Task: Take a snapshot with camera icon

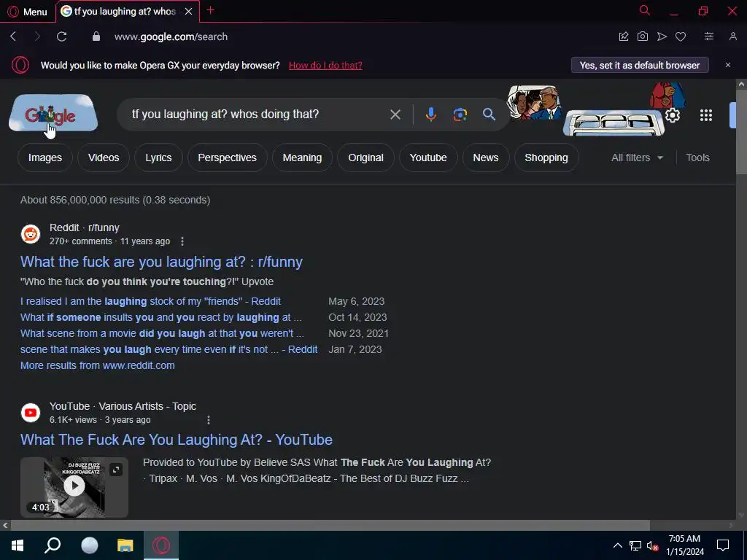Action: [643, 36]
